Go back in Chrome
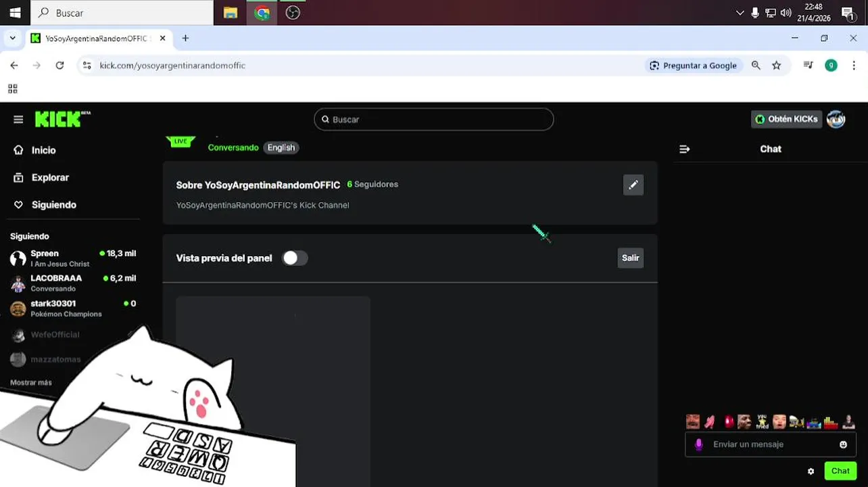The image size is (868, 487). [14, 66]
